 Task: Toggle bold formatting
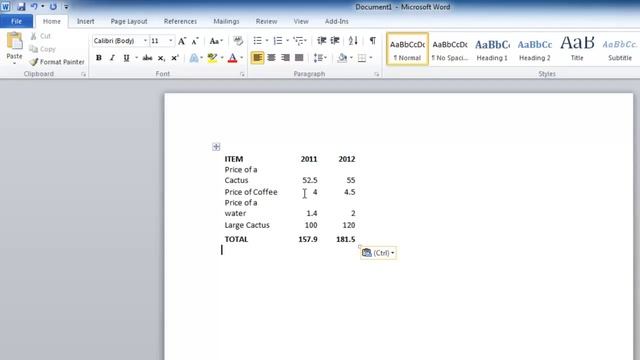coord(99,58)
